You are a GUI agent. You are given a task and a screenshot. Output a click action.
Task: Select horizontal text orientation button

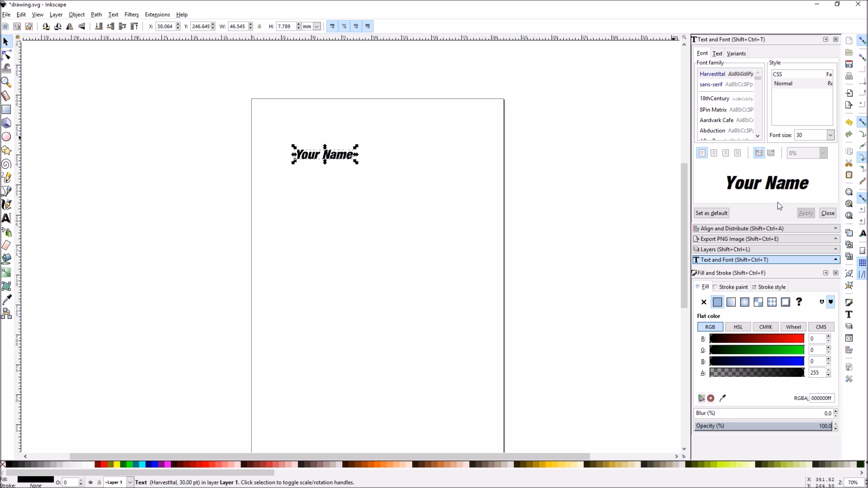click(759, 153)
